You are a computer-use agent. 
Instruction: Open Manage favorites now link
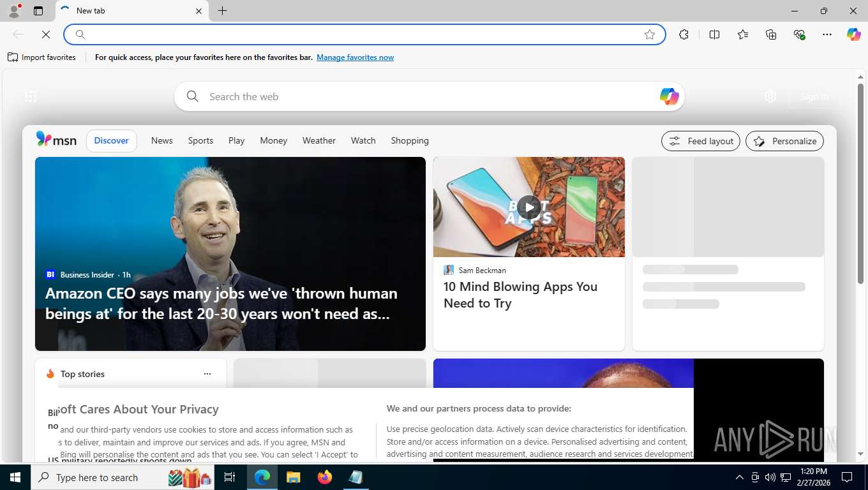[x=355, y=57]
